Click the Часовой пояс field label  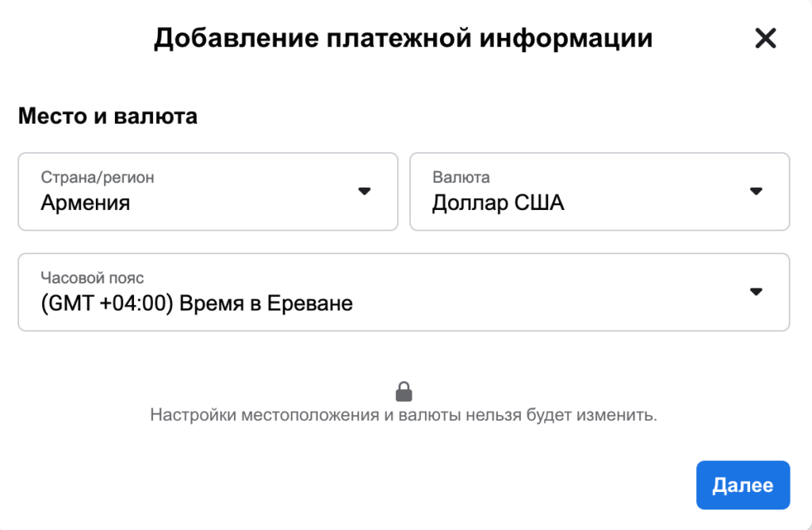(92, 278)
